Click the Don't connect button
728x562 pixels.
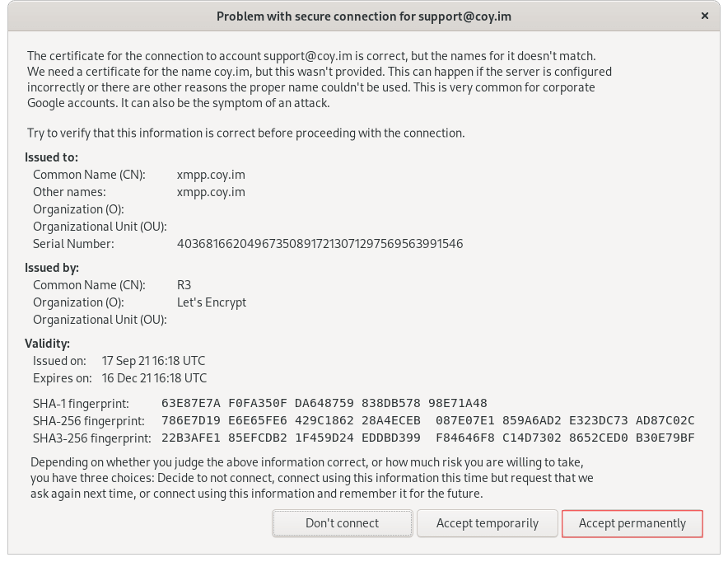click(342, 523)
